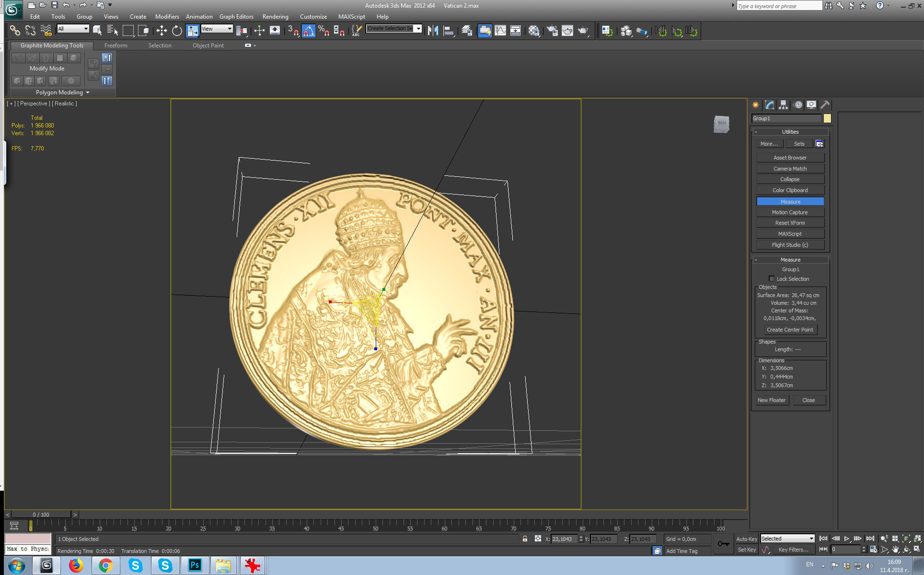Open the Graph Editors menu

[236, 17]
